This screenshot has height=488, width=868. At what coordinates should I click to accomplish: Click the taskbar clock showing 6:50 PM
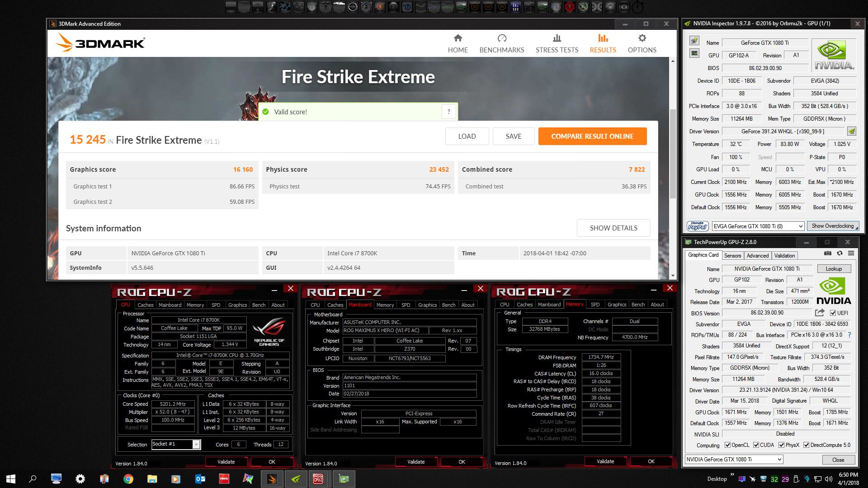(x=848, y=479)
